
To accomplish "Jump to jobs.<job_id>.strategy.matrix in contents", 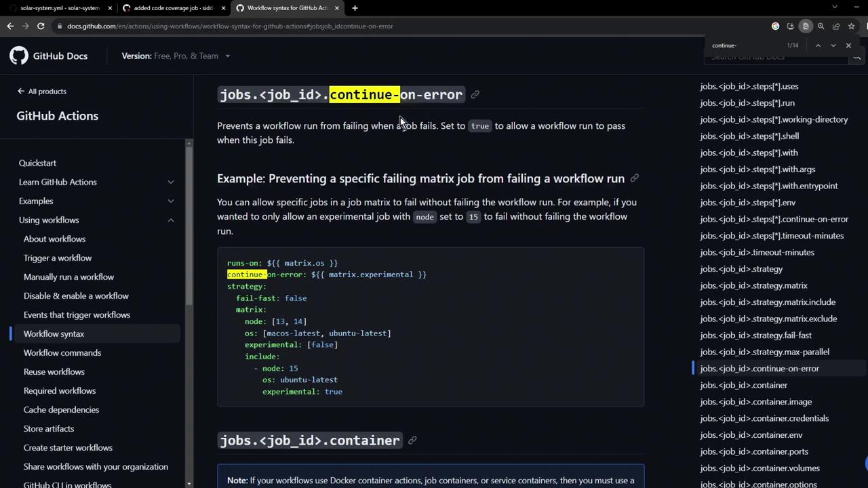I will (x=753, y=285).
